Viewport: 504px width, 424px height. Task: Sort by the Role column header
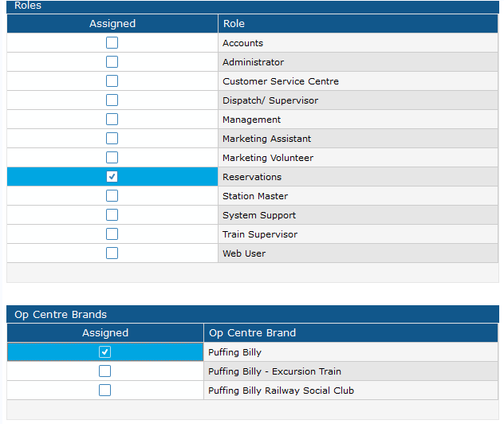coord(358,23)
